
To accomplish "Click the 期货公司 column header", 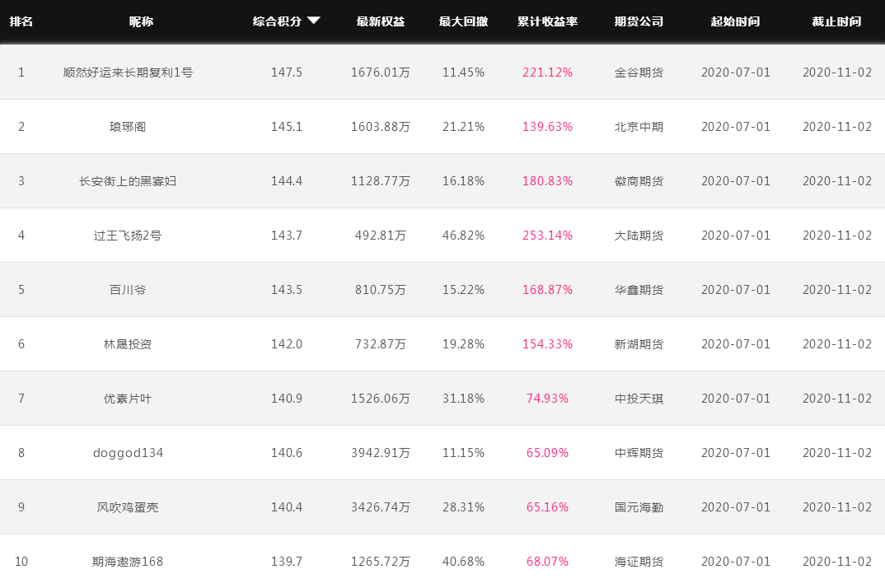I will point(639,21).
